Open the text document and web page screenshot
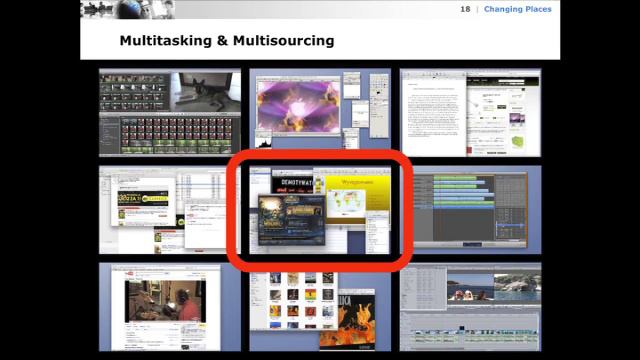This screenshot has width=640, height=360. (x=471, y=113)
